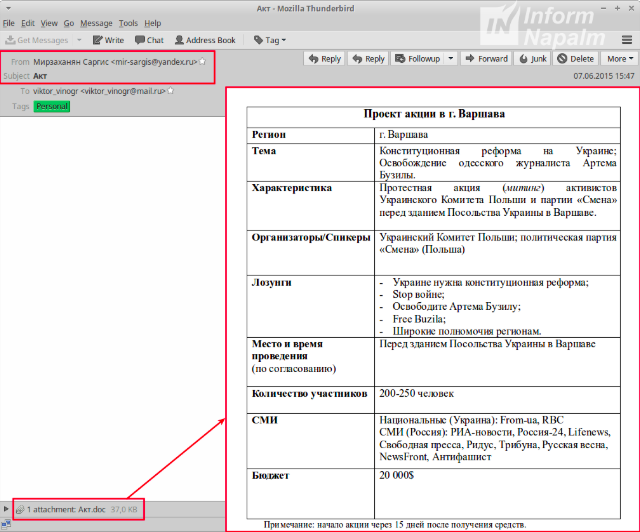Click the subject text Акт
The image size is (640, 532).
click(40, 76)
